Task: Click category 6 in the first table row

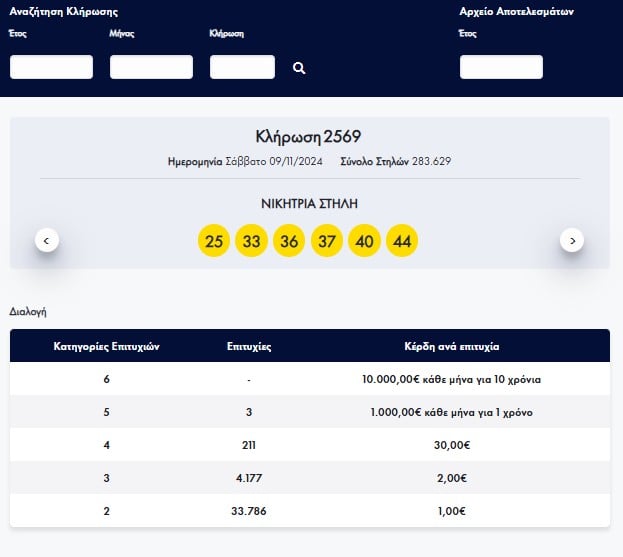Action: point(106,379)
